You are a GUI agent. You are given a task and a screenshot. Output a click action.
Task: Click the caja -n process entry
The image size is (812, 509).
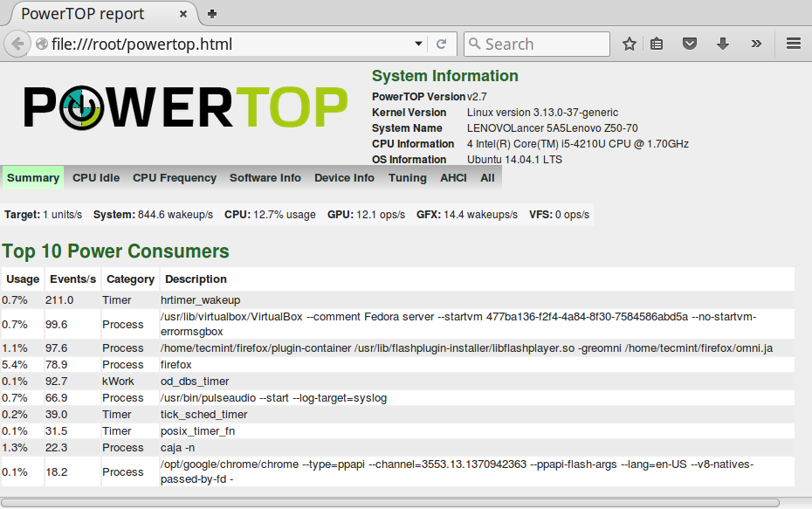coord(177,447)
